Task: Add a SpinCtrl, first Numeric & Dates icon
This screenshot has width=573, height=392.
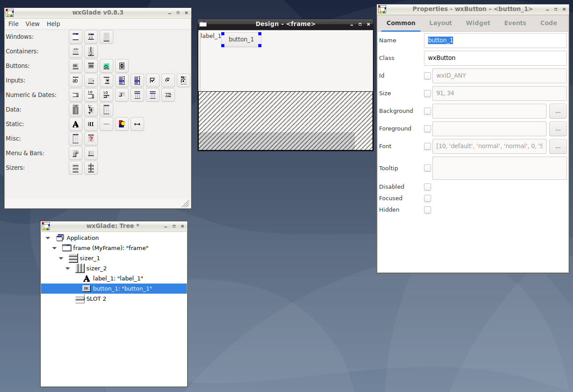Action: point(76,95)
